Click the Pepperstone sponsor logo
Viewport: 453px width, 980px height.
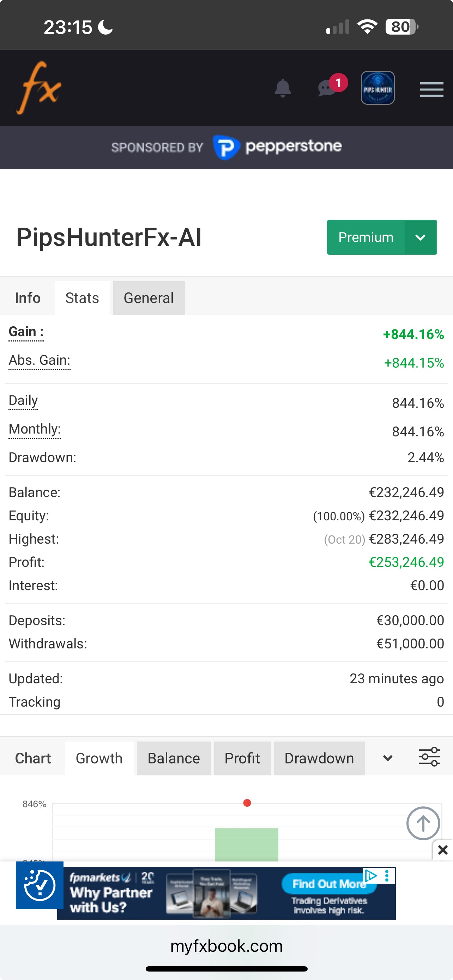278,147
